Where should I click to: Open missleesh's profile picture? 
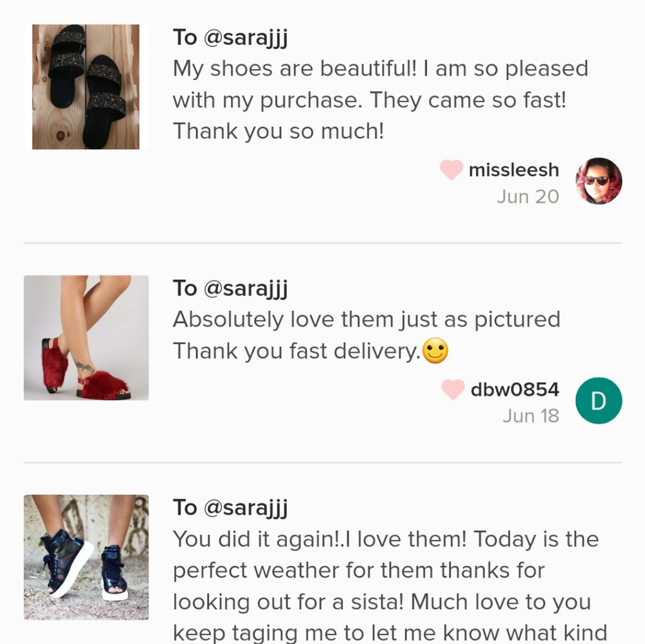pyautogui.click(x=599, y=181)
